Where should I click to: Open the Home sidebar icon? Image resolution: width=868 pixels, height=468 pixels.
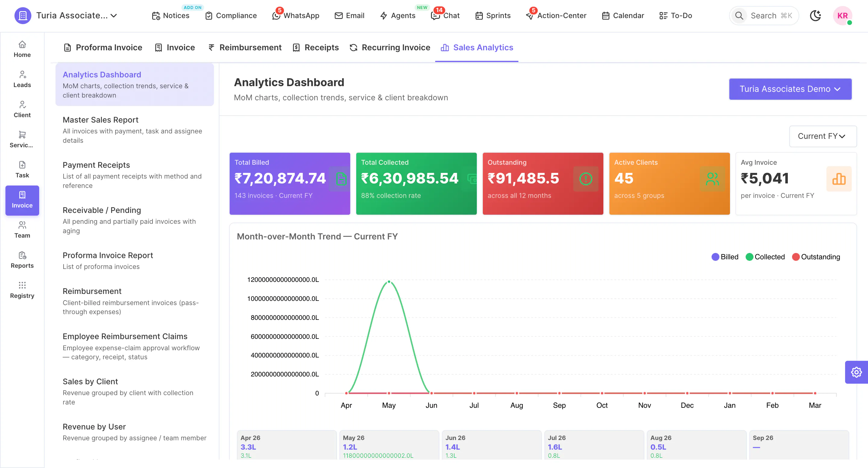[22, 49]
